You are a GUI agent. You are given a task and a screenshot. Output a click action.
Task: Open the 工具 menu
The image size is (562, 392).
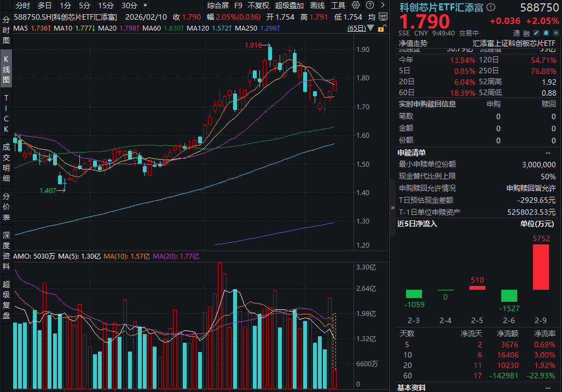[338, 6]
